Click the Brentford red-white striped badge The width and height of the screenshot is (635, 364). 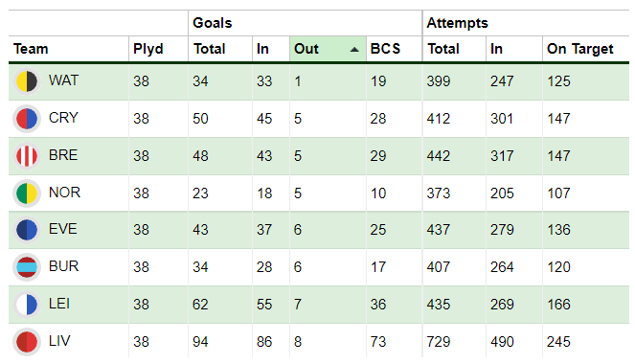point(27,156)
